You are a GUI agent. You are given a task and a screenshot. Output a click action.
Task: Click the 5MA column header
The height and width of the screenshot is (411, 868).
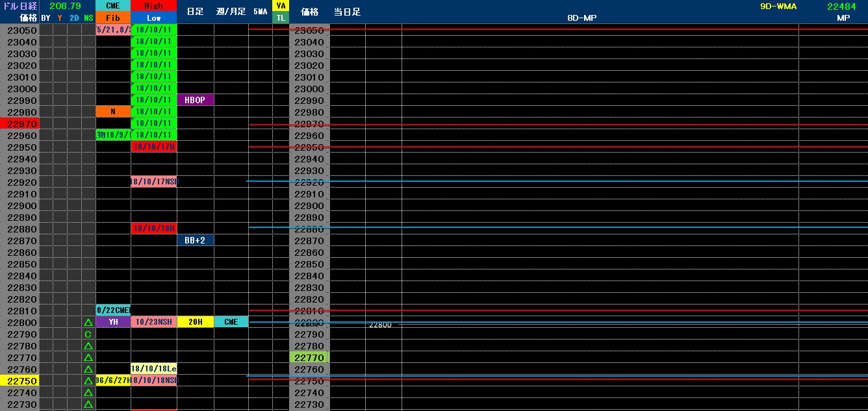pyautogui.click(x=260, y=12)
